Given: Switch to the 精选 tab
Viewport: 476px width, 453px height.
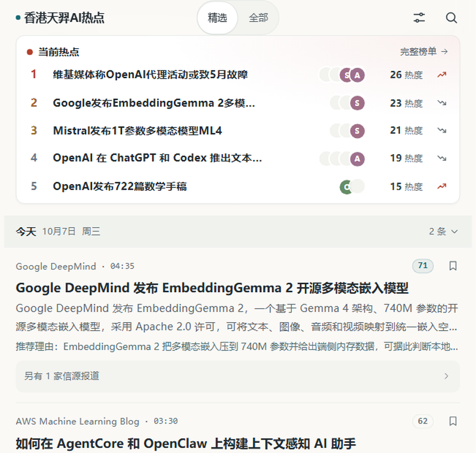Looking at the screenshot, I should click(x=218, y=18).
